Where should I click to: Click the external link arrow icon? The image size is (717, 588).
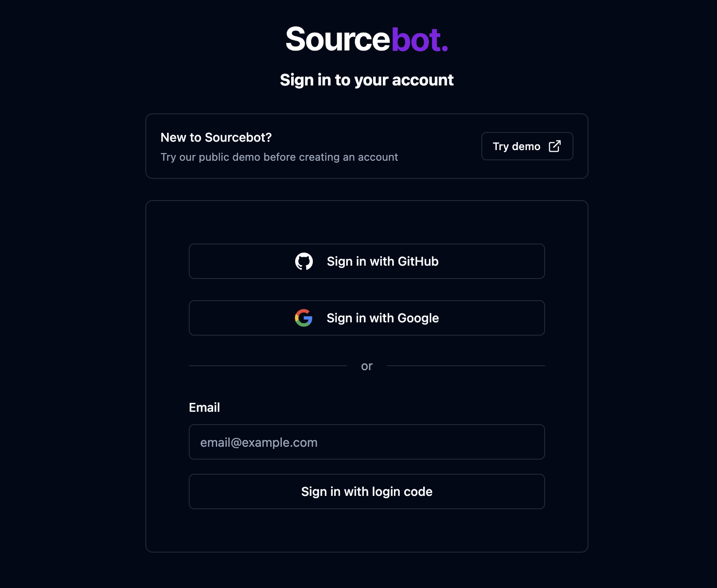point(555,146)
